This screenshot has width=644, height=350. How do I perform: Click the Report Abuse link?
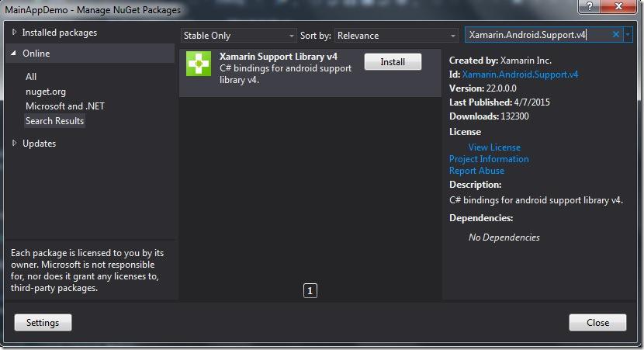(x=476, y=171)
